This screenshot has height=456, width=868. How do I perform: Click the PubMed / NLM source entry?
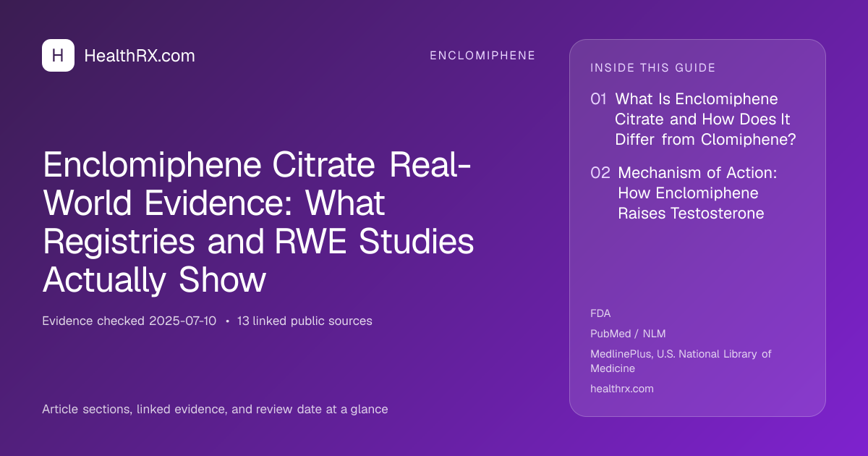coord(628,334)
